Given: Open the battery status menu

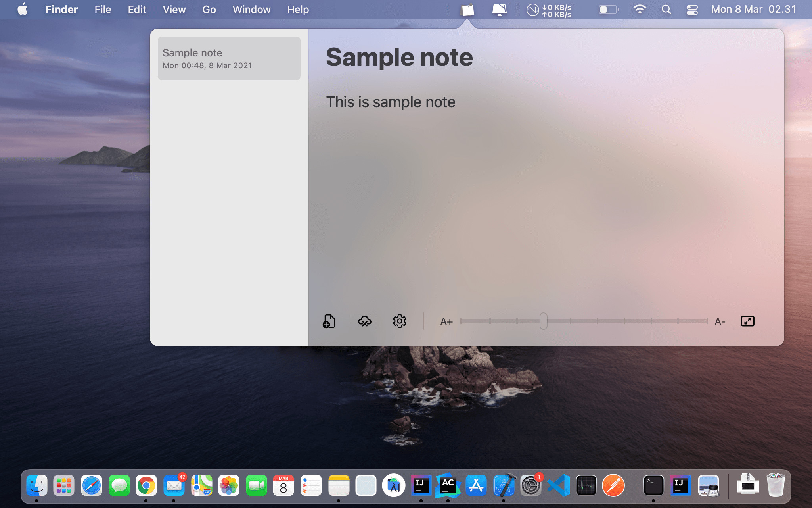Looking at the screenshot, I should [608, 10].
